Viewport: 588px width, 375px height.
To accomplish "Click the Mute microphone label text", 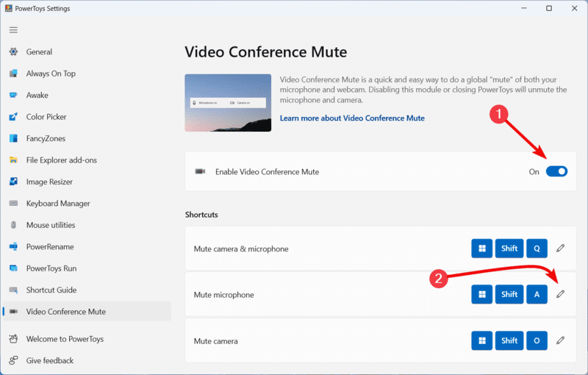I will click(x=224, y=295).
